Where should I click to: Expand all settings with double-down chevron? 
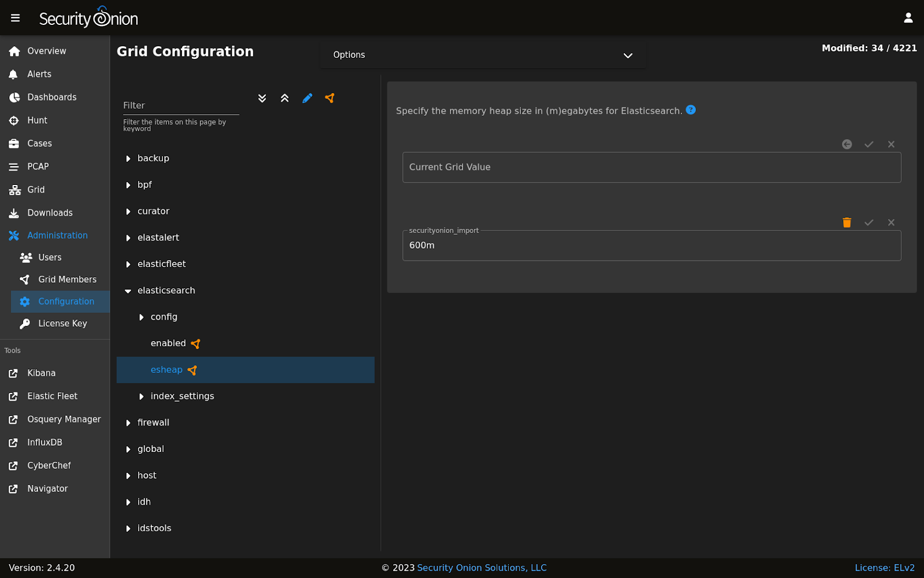pos(262,98)
